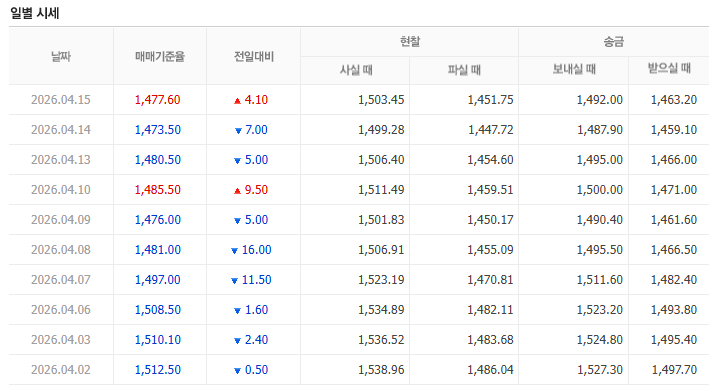Screen dimensions: 719x389
Task: Click the blue down arrow beside 11.50
Action: [234, 281]
